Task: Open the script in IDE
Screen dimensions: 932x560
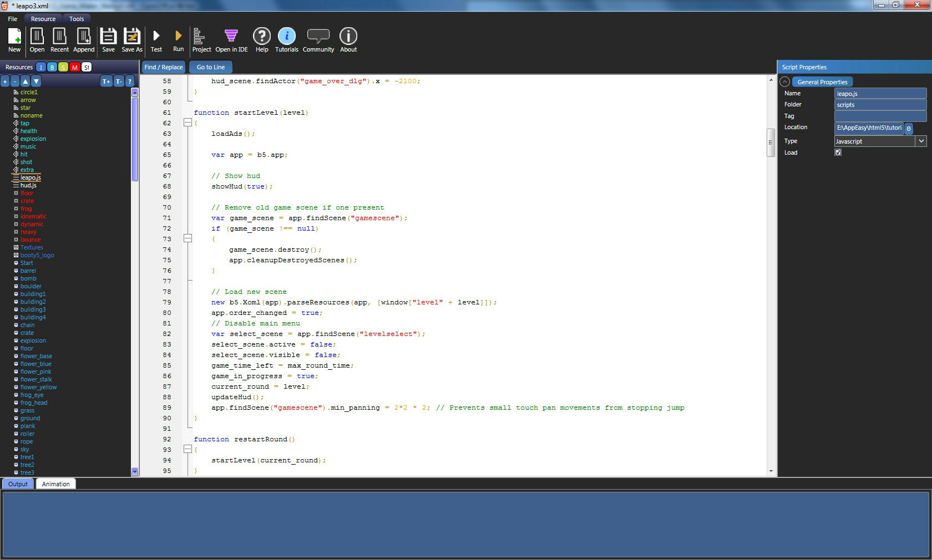Action: [x=230, y=39]
